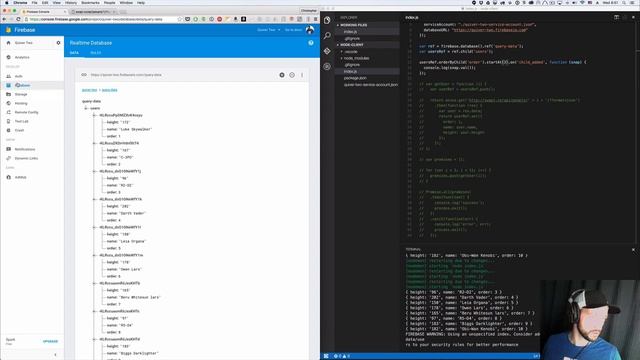The height and width of the screenshot is (360, 640).
Task: Open the project home icon in sidebar
Action: tap(8, 42)
